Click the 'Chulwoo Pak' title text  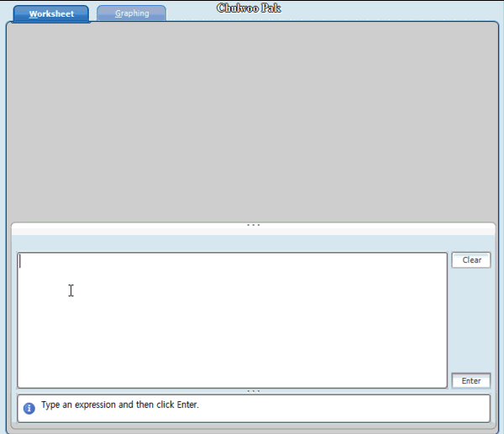point(249,8)
